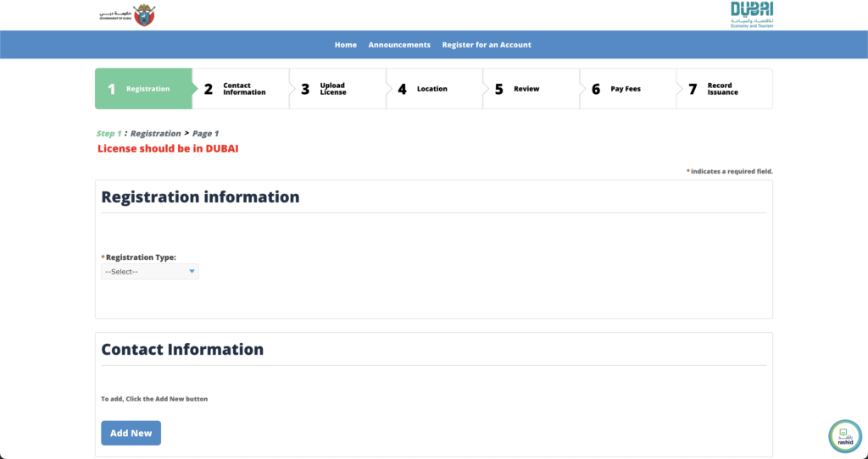Click the red License should be in DUBAI notice
Viewport: 868px width, 459px height.
tap(168, 148)
